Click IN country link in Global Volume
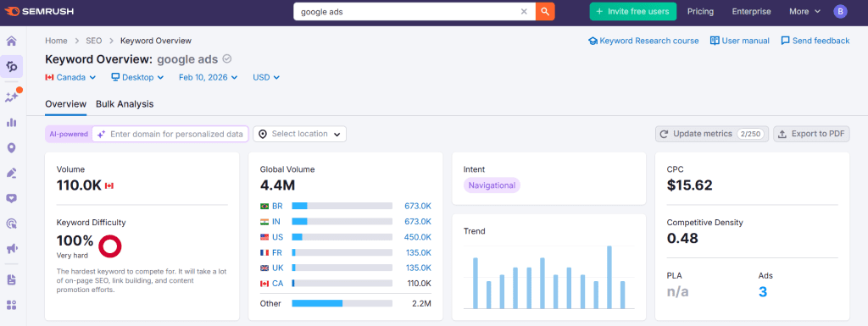The height and width of the screenshot is (326, 868). pyautogui.click(x=276, y=222)
